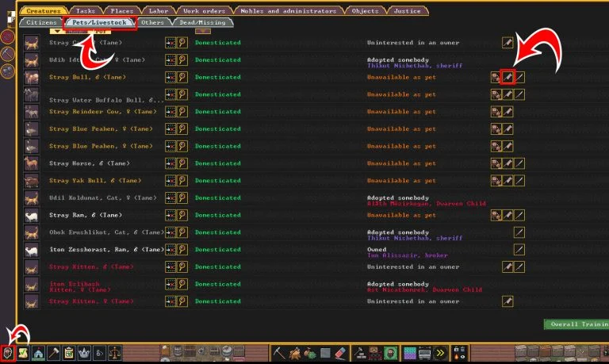Go to the Work orders tab
Image resolution: width=609 pixels, height=364 pixels.
pyautogui.click(x=205, y=11)
